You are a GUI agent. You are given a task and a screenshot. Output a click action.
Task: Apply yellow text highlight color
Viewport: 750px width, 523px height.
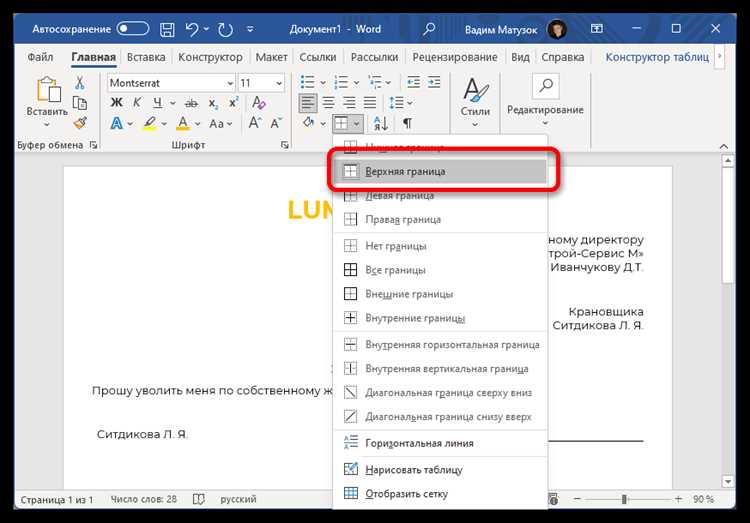(x=150, y=123)
